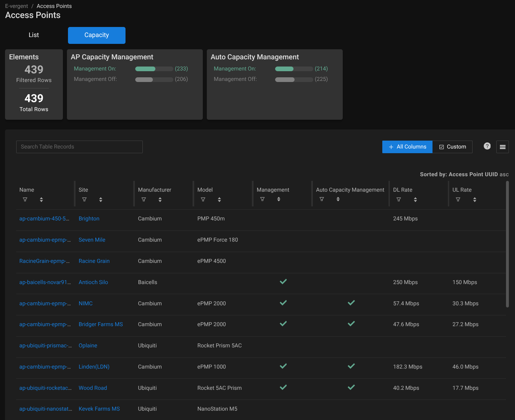Click the All Columns button

pos(407,147)
